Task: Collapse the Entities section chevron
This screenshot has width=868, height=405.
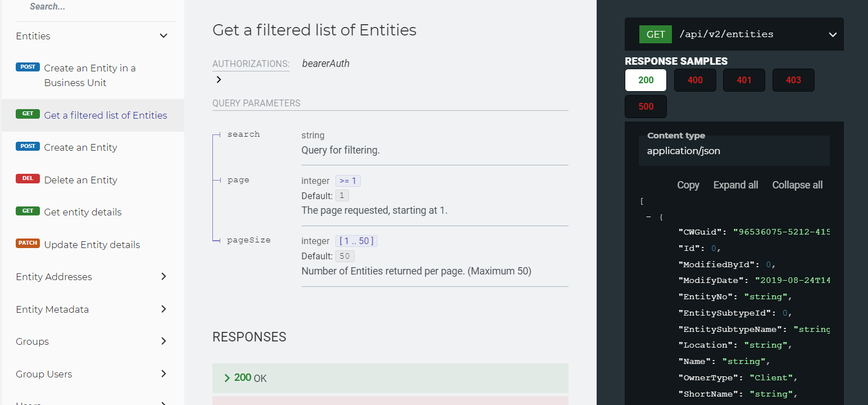Action: coord(163,36)
